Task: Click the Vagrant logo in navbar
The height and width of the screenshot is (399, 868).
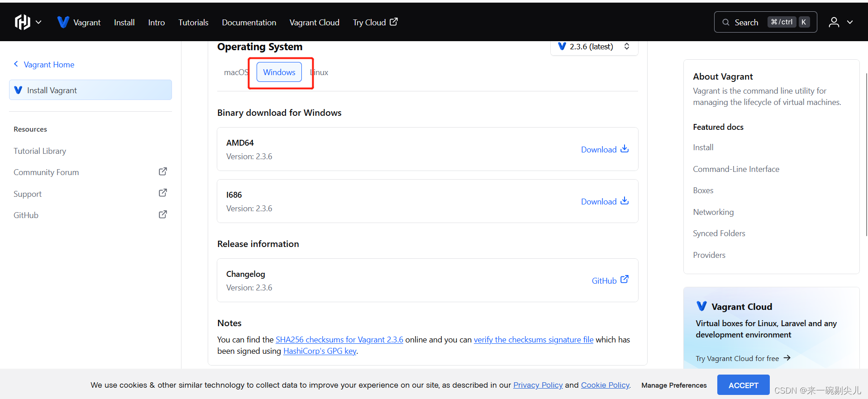Action: [x=63, y=22]
